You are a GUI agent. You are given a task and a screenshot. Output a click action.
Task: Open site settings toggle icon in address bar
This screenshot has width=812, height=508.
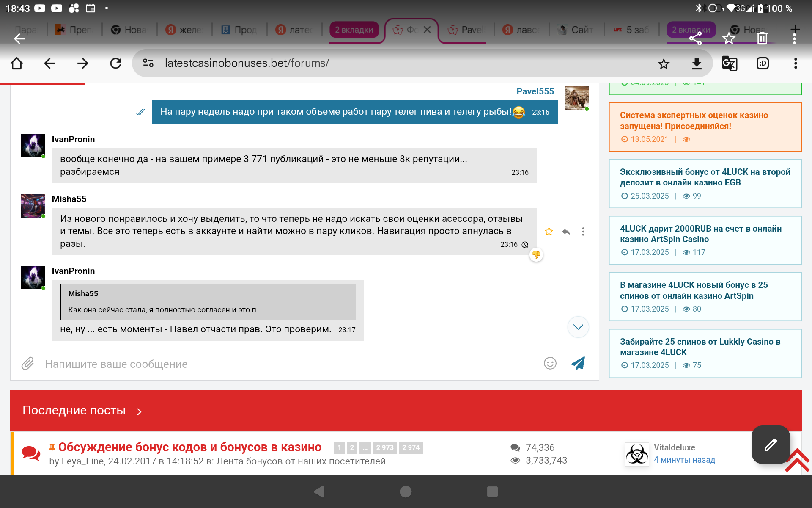click(x=148, y=63)
